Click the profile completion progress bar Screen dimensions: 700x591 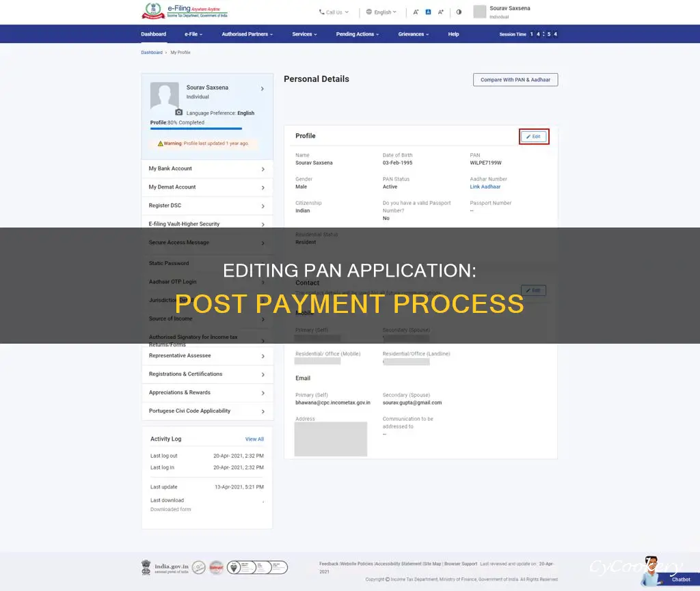196,128
